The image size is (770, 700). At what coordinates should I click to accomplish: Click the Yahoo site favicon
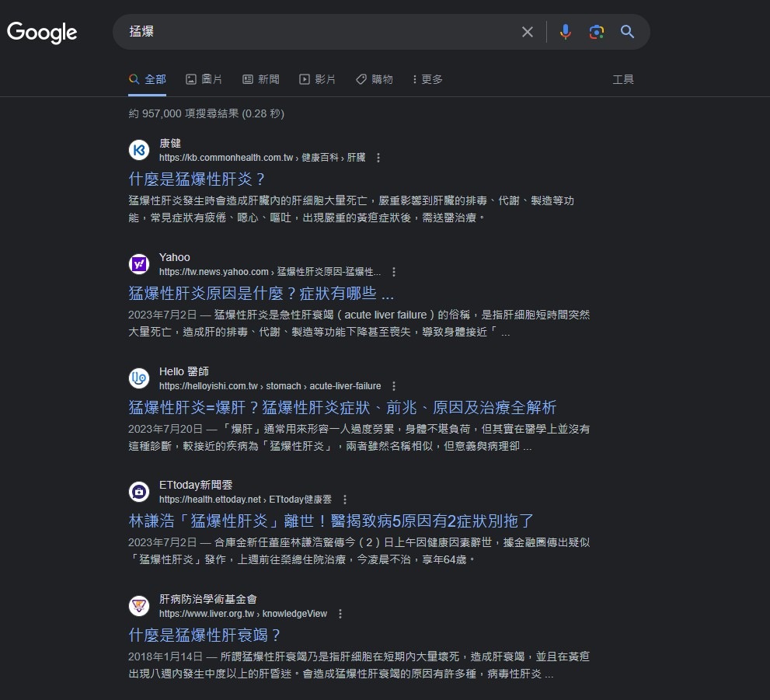pyautogui.click(x=139, y=264)
